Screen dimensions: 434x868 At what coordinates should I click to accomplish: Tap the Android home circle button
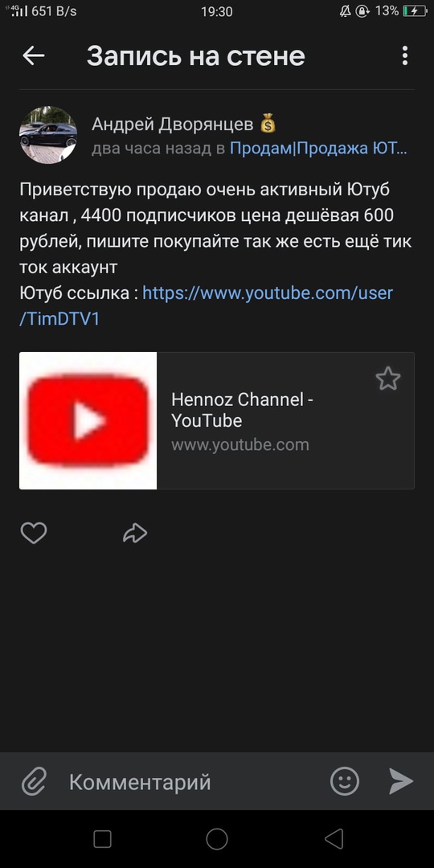(217, 838)
